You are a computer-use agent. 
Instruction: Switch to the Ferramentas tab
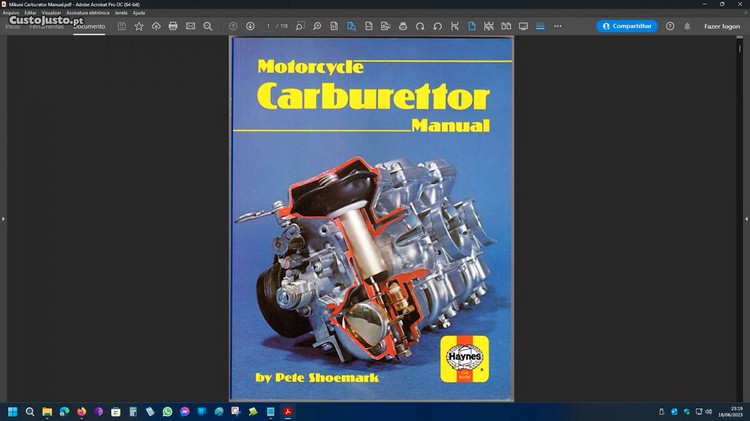[46, 26]
